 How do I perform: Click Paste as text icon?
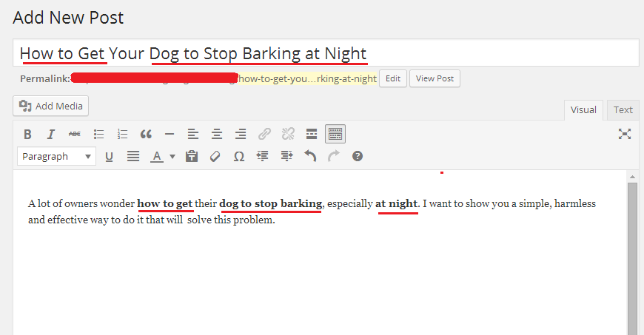coord(192,157)
